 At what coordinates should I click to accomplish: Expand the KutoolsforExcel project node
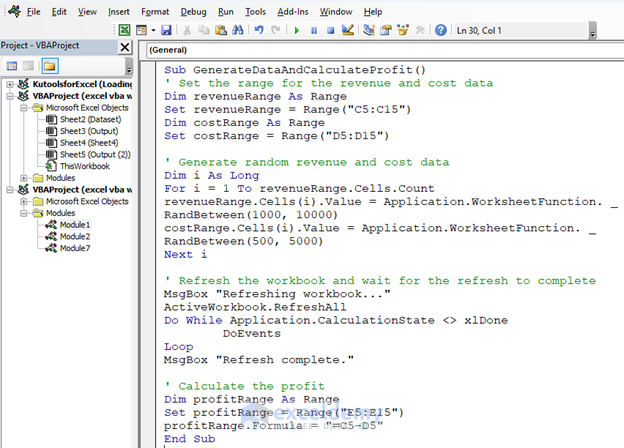click(10, 84)
